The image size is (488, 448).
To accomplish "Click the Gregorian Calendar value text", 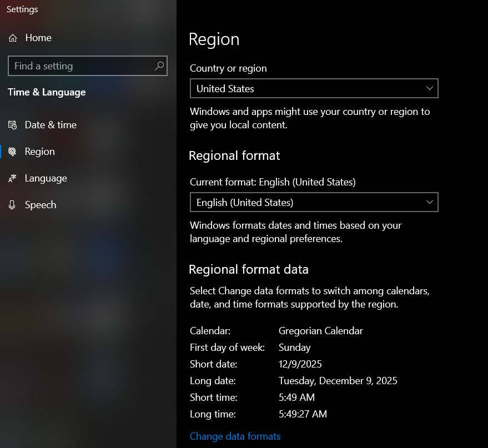I will pyautogui.click(x=320, y=331).
